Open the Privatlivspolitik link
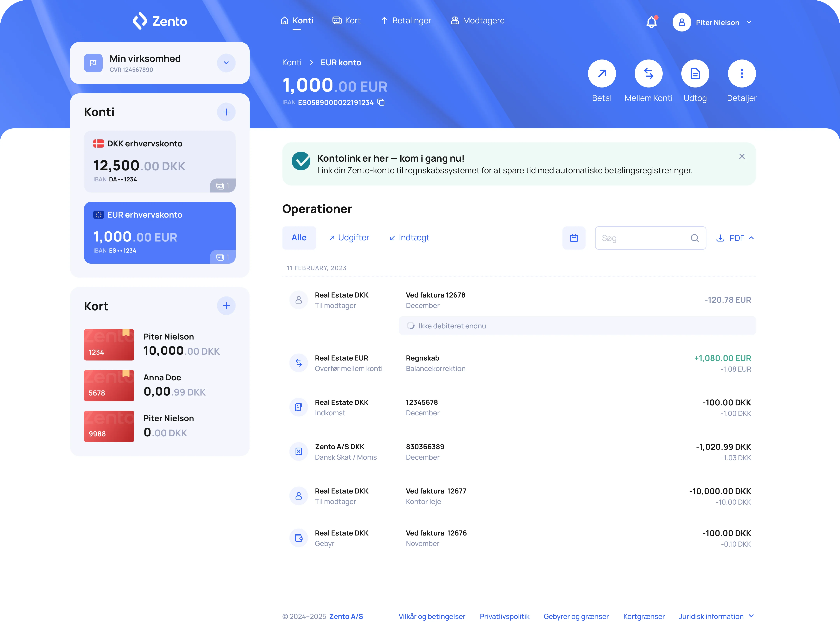This screenshot has width=840, height=630. click(x=505, y=616)
